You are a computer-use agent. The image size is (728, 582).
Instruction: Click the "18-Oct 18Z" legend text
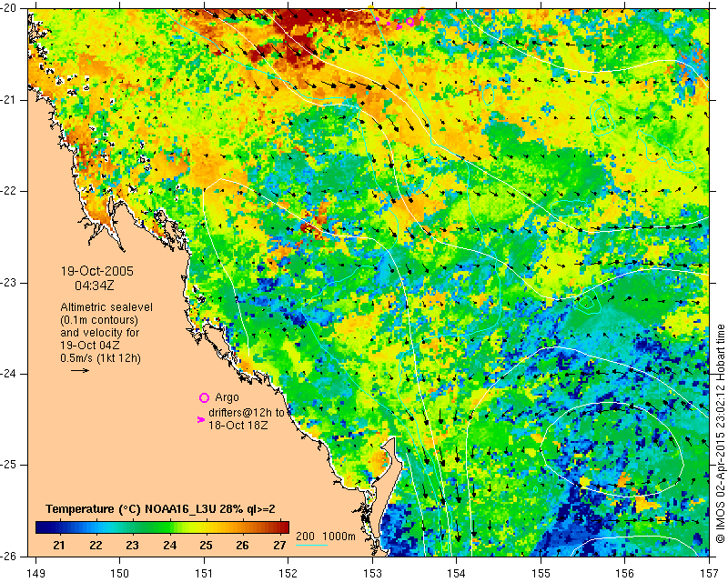(x=238, y=425)
